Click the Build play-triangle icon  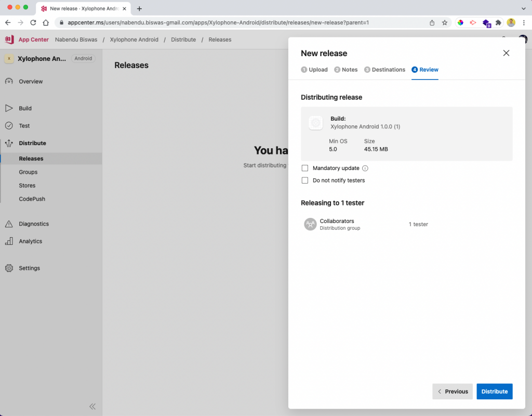point(9,108)
